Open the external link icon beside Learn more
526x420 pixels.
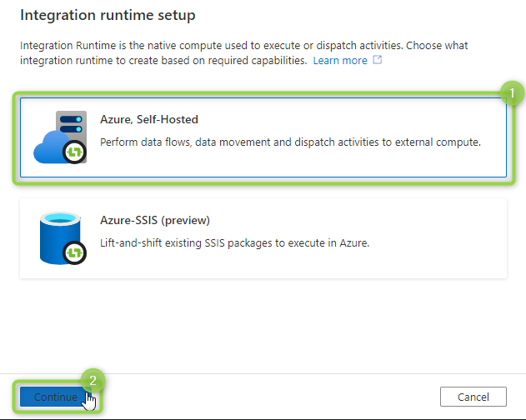pos(378,60)
